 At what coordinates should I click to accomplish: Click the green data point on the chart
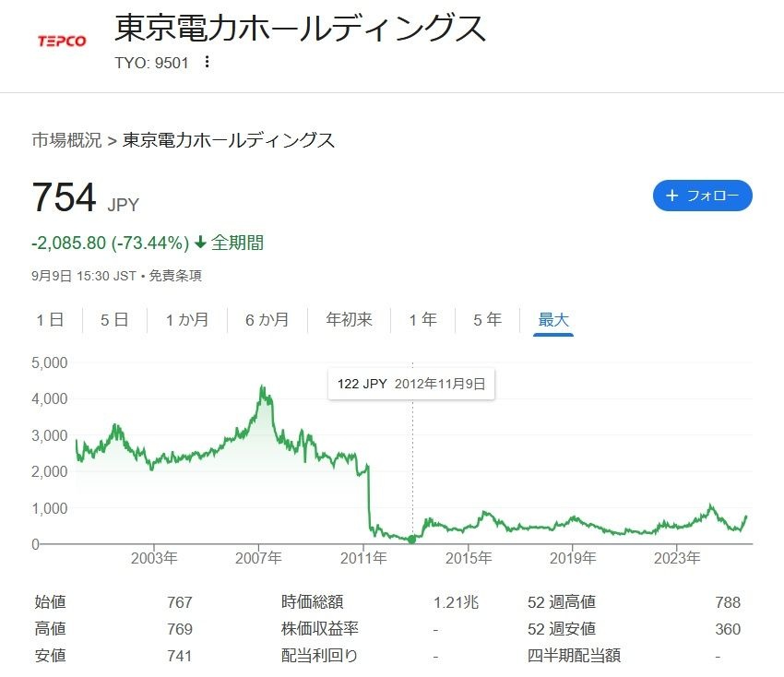click(x=412, y=539)
